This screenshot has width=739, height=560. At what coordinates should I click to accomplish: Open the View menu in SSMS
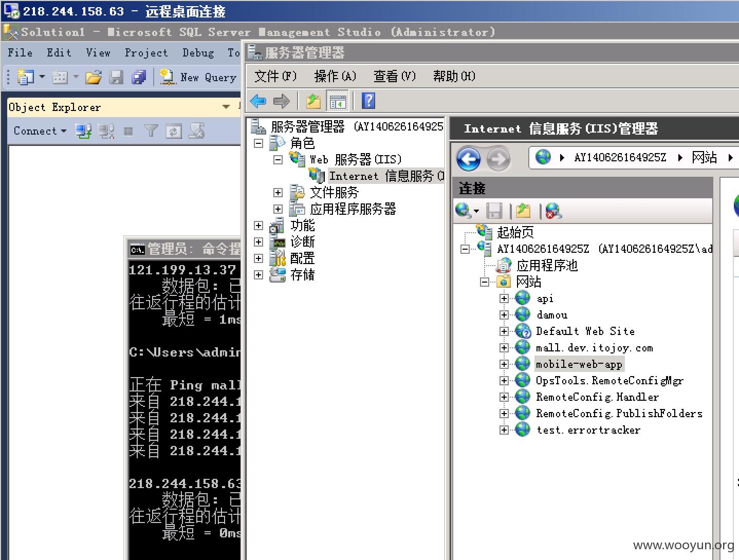tap(98, 53)
